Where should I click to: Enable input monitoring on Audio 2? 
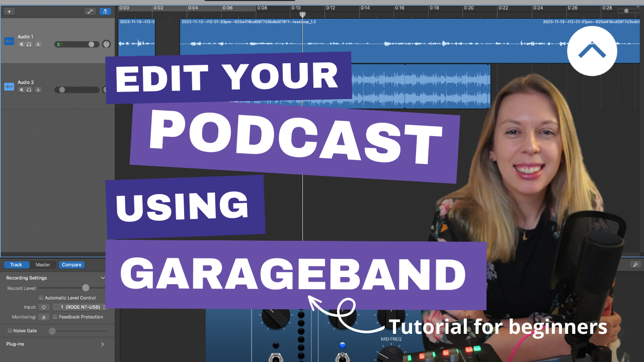[38, 89]
